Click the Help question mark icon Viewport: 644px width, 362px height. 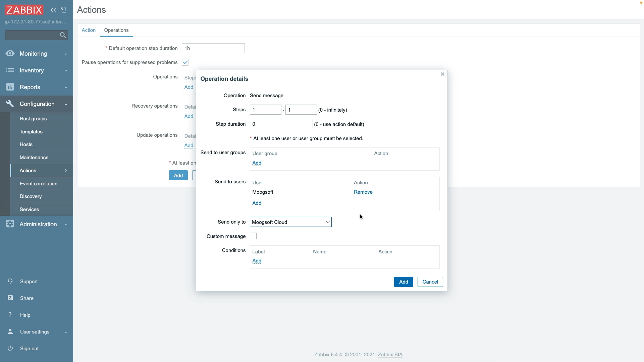(x=10, y=315)
